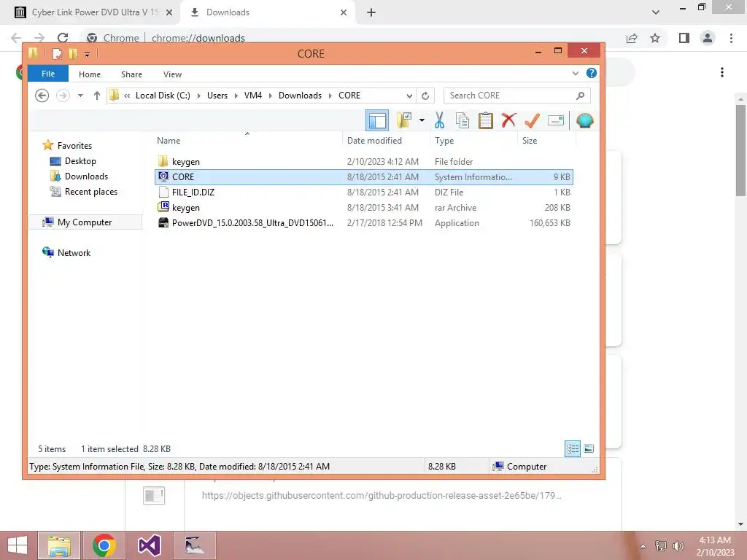Toggle the navigation pane layout button
747x560 pixels.
click(377, 120)
